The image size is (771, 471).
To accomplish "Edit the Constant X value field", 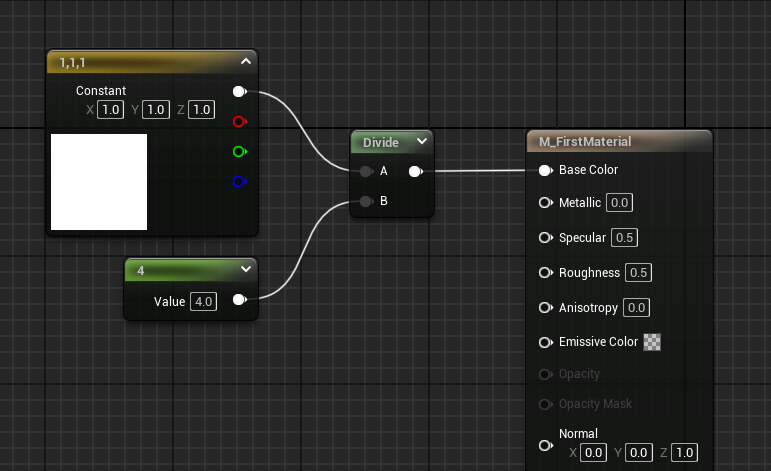I will pyautogui.click(x=111, y=110).
